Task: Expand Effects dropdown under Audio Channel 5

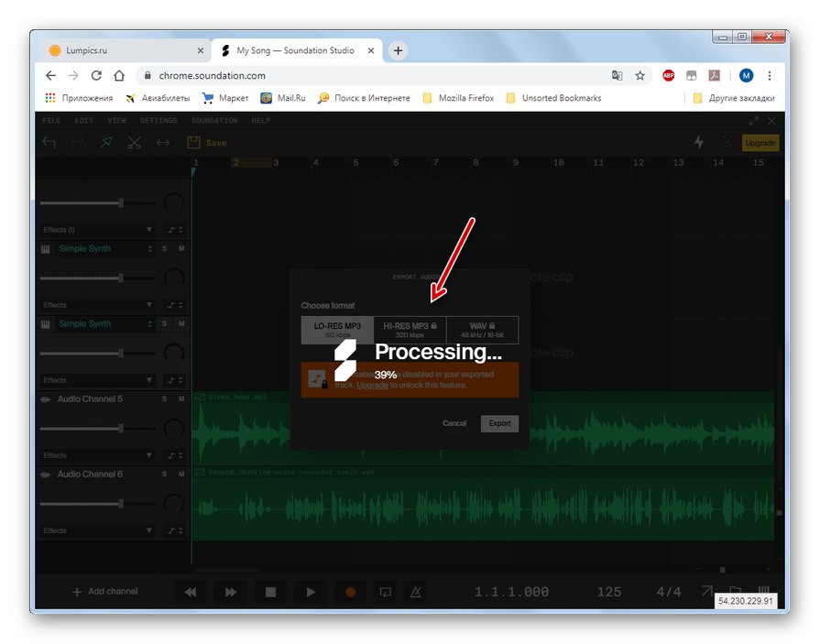Action: click(98, 456)
